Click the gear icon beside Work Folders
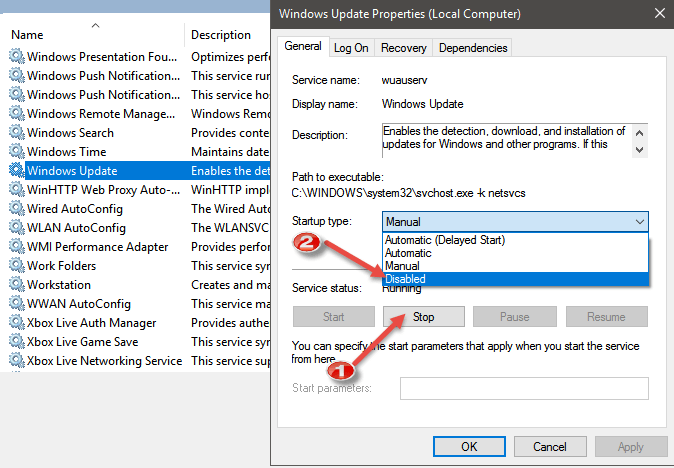 click(16, 265)
